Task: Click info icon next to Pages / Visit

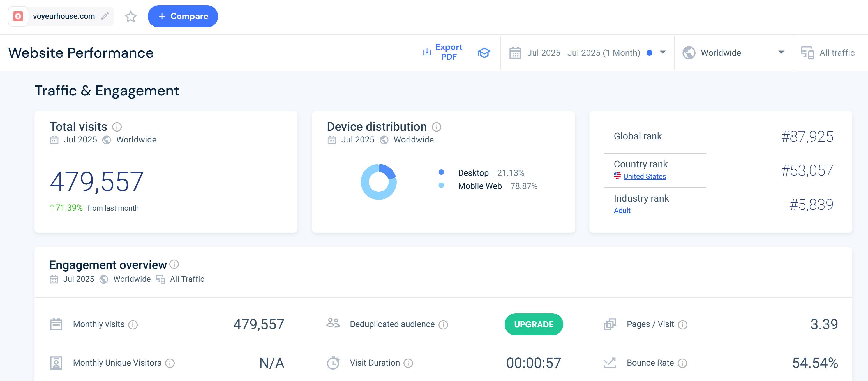Action: pyautogui.click(x=682, y=324)
